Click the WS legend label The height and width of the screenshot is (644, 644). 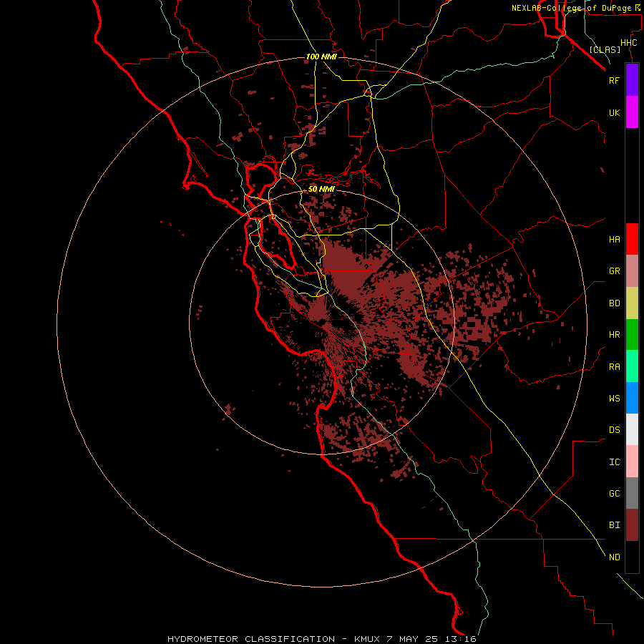615,399
